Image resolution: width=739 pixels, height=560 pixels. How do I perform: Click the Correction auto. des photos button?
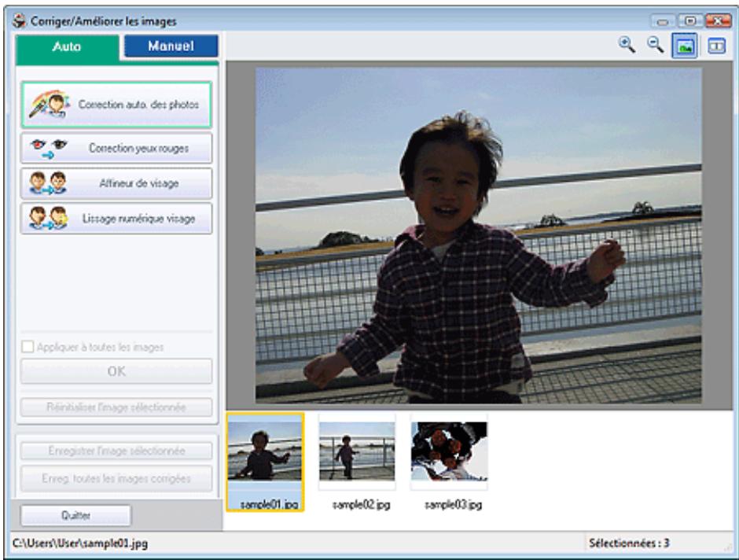pos(116,105)
